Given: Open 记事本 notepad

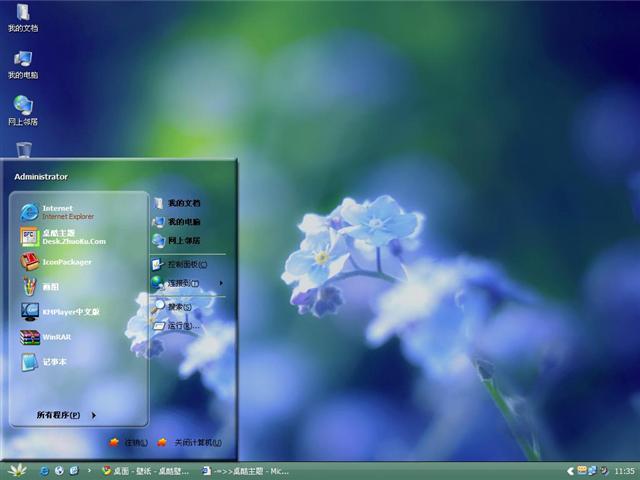Looking at the screenshot, I should (54, 362).
